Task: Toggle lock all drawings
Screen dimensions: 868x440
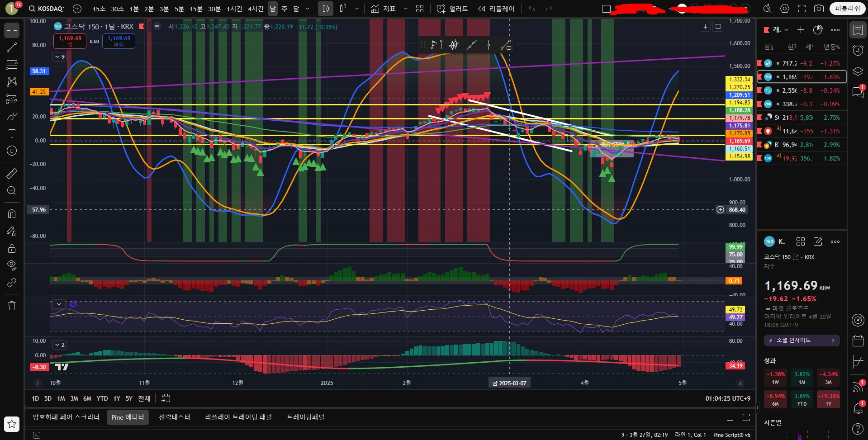Action: coord(12,248)
